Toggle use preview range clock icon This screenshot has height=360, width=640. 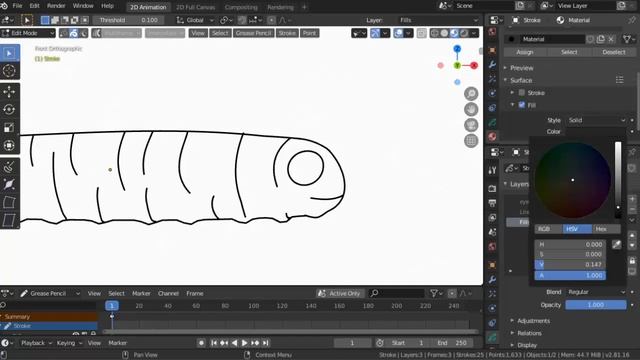pos(380,343)
